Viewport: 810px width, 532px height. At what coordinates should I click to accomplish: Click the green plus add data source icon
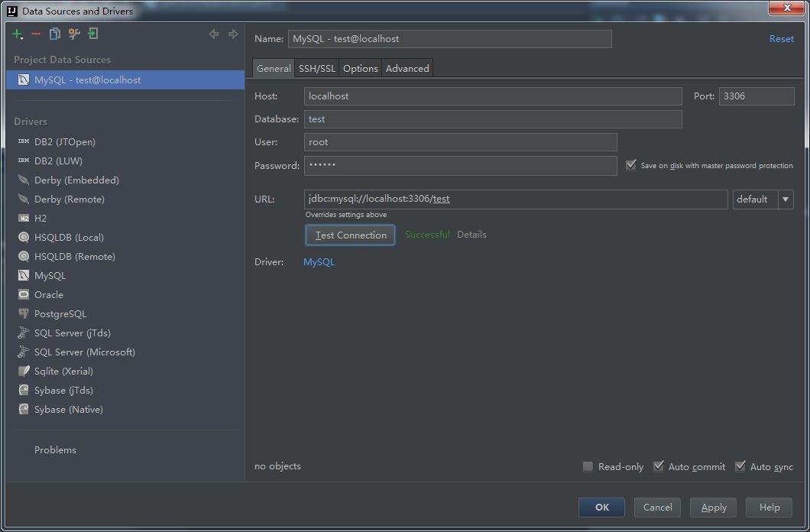(18, 34)
